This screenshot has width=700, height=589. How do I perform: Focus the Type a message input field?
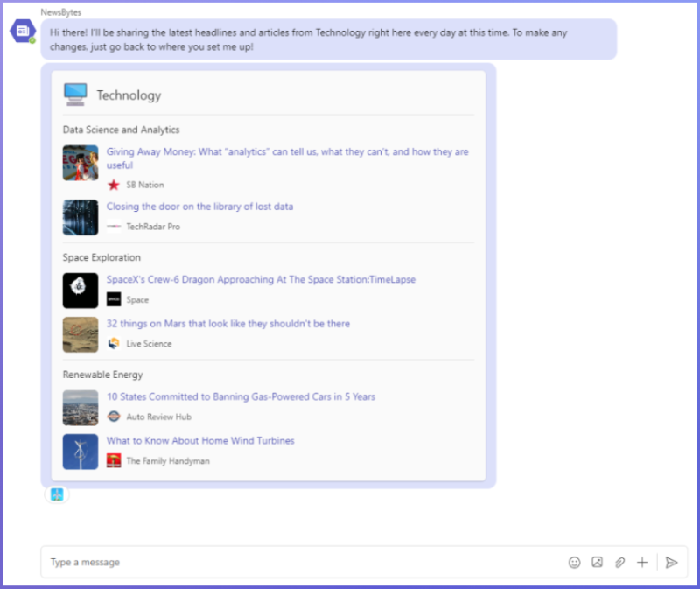click(x=304, y=562)
